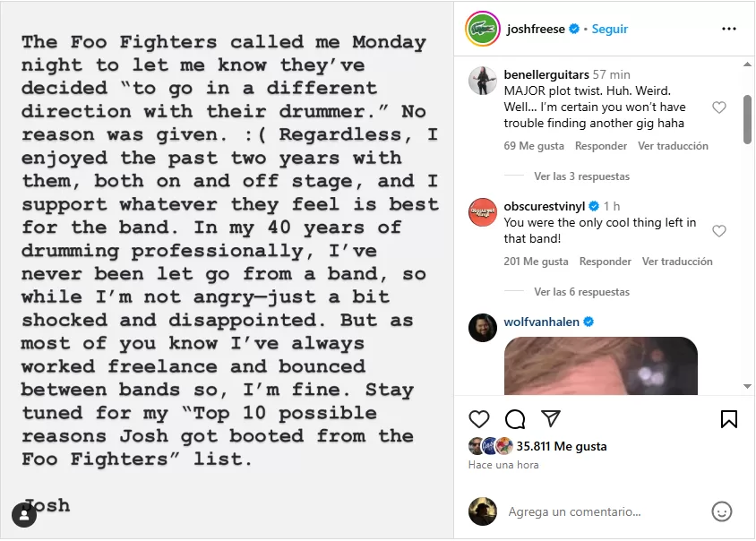
Task: Like obscurestvinyl's comment heart
Action: (x=718, y=231)
